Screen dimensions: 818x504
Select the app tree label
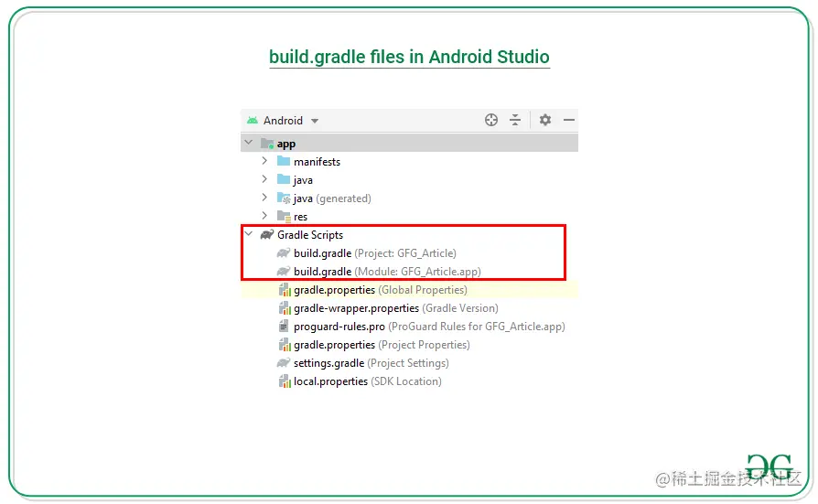[x=285, y=144]
